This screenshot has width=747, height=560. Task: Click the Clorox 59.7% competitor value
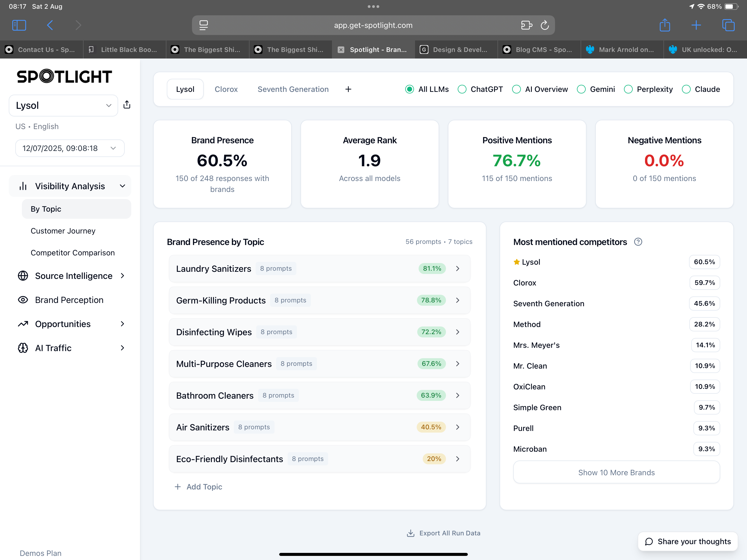pyautogui.click(x=704, y=283)
